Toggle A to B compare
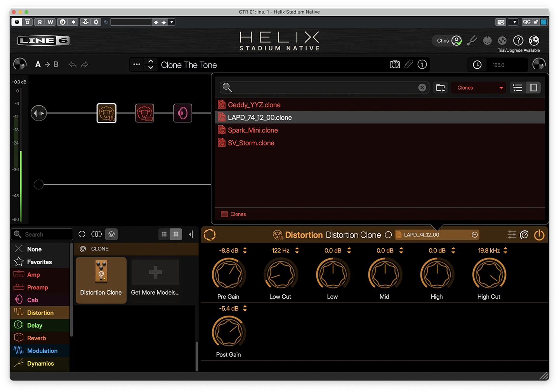 point(47,64)
